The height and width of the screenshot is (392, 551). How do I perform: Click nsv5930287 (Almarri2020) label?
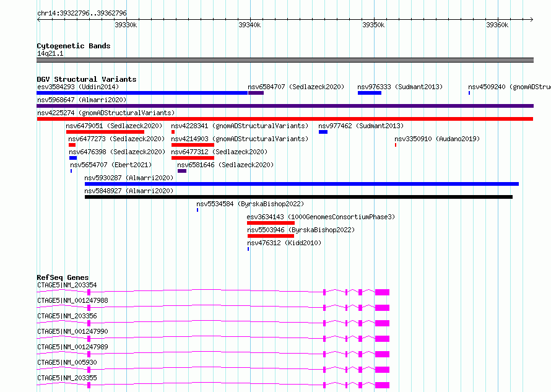pyautogui.click(x=129, y=178)
